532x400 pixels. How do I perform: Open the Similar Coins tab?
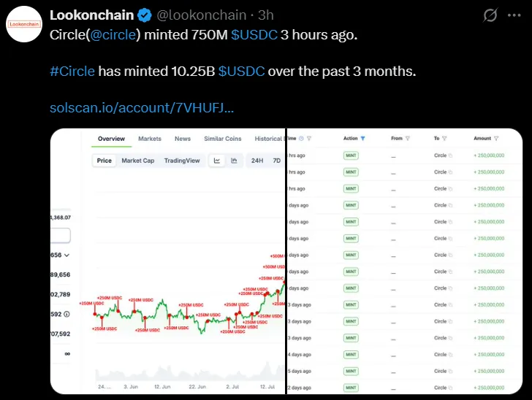223,139
